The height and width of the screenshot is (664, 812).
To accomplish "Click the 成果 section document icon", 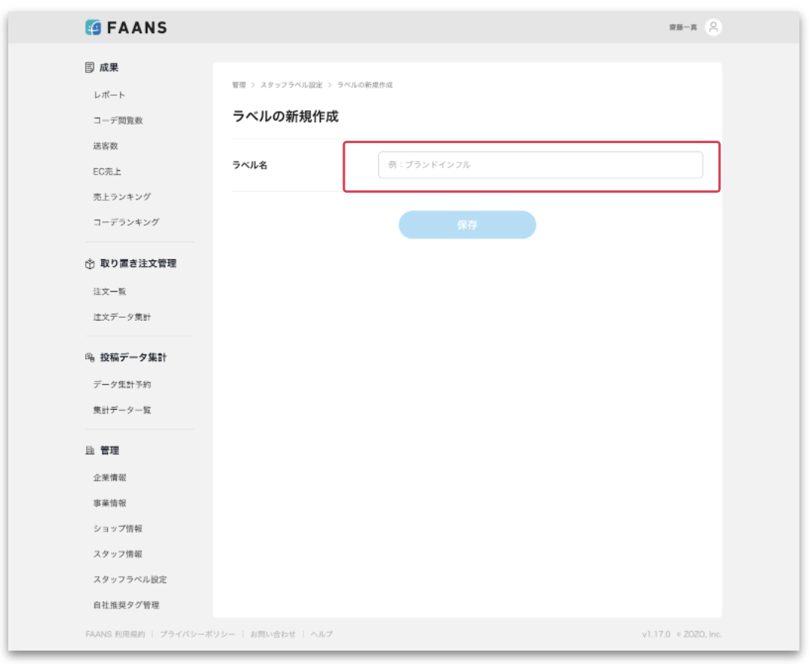I will pos(90,67).
